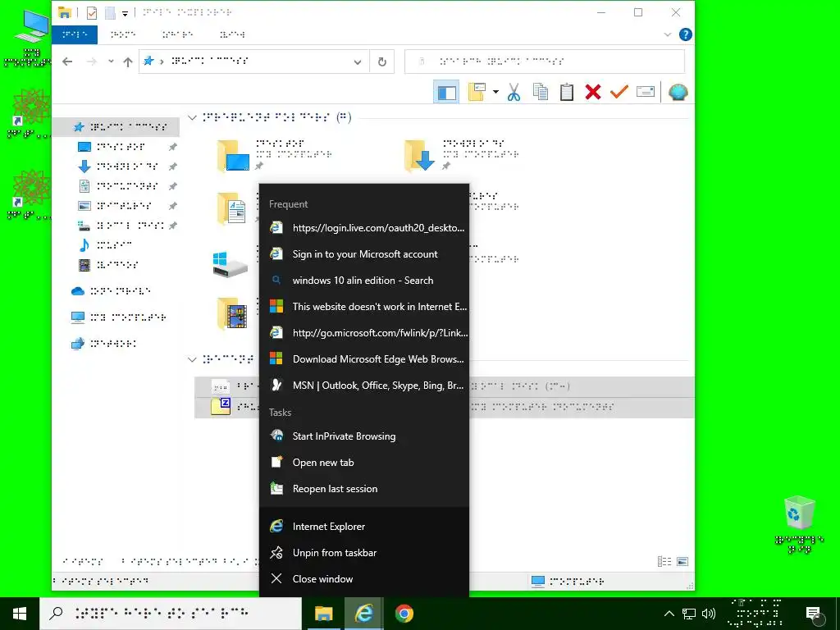Click the Copy icon in Explorer toolbar
Image resolution: width=840 pixels, height=630 pixels.
[x=540, y=92]
